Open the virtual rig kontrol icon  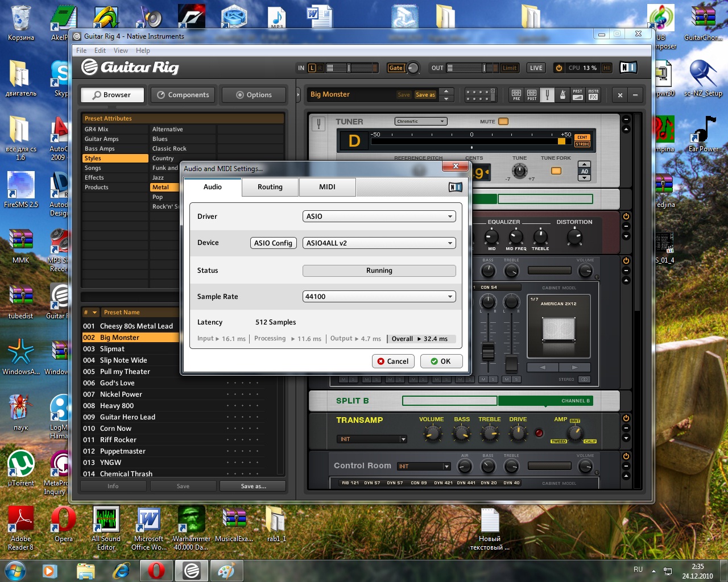(x=481, y=95)
